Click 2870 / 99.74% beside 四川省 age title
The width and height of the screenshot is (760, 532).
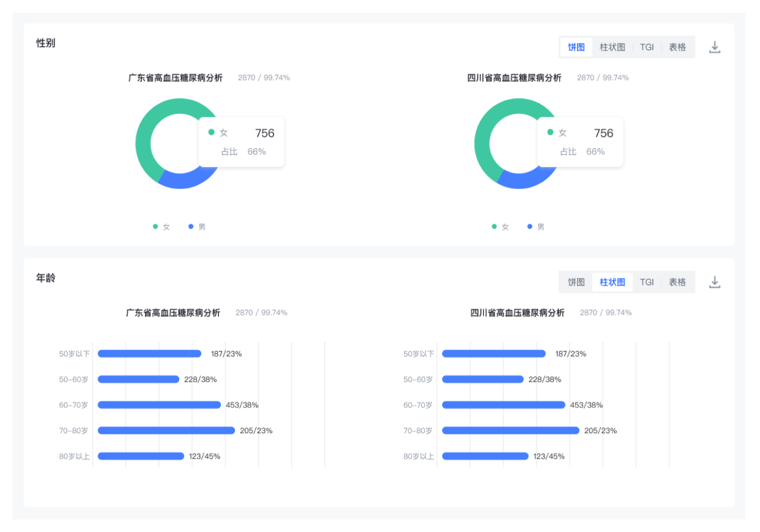point(605,313)
